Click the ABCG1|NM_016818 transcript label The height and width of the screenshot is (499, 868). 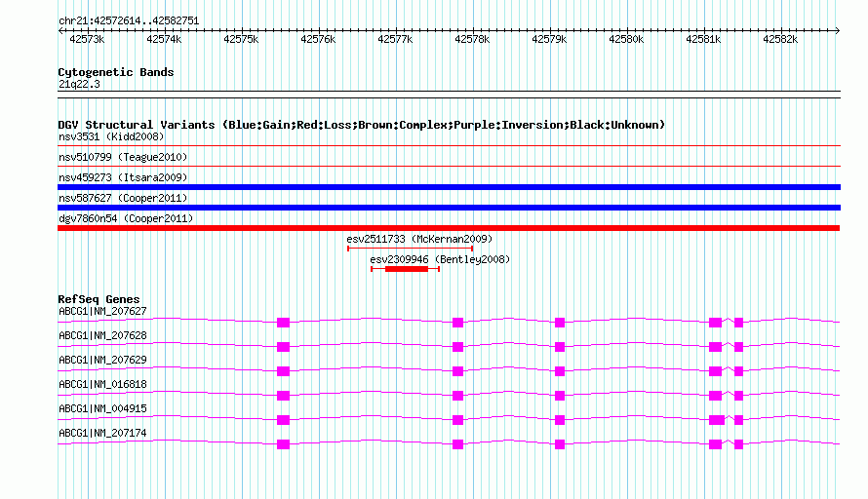point(102,385)
